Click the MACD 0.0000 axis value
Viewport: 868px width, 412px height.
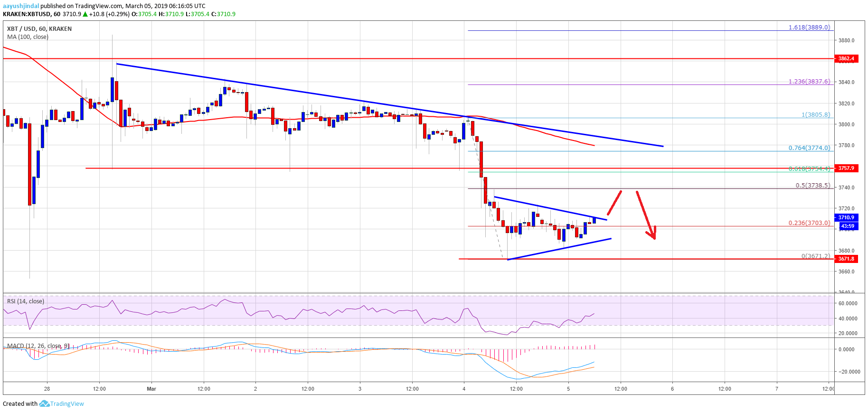847,349
